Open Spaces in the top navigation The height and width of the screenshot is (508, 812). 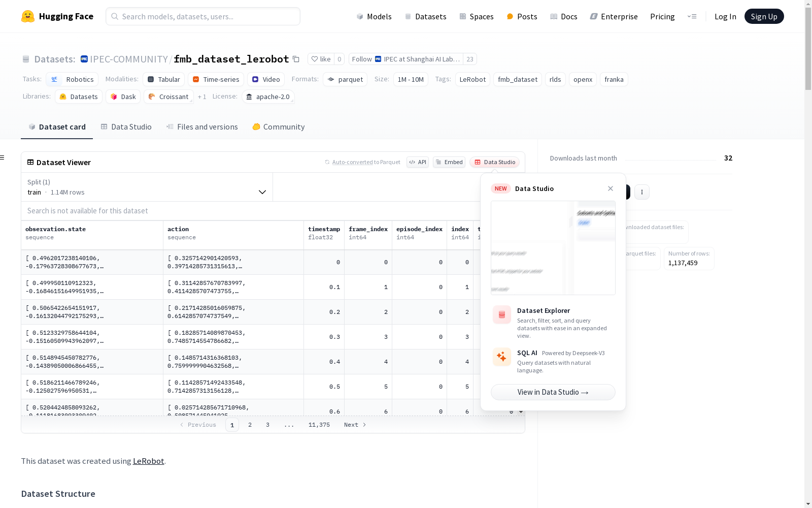[477, 16]
